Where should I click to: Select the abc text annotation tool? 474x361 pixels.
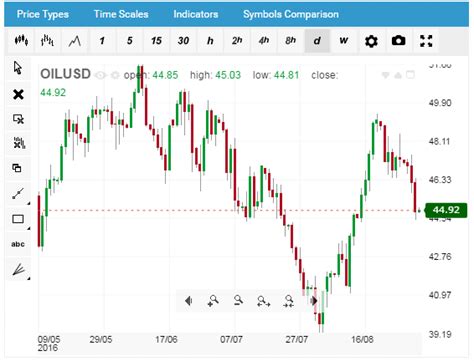point(18,244)
